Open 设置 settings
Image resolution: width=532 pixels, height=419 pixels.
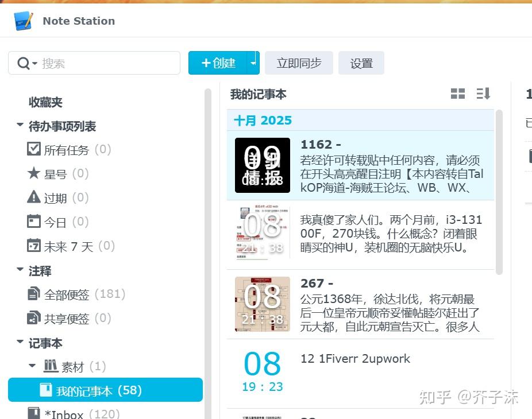[361, 63]
